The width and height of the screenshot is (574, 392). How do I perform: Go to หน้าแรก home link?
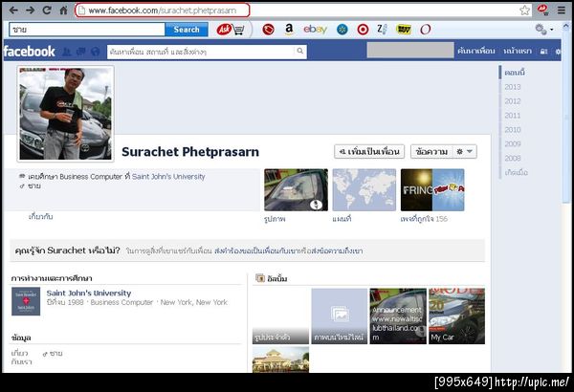518,52
